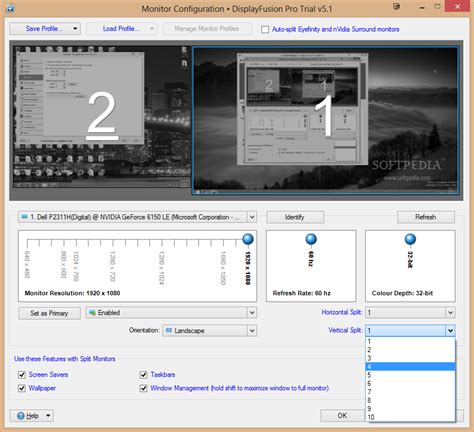
Task: Select 7 in the Vertical Split list
Action: [x=410, y=392]
